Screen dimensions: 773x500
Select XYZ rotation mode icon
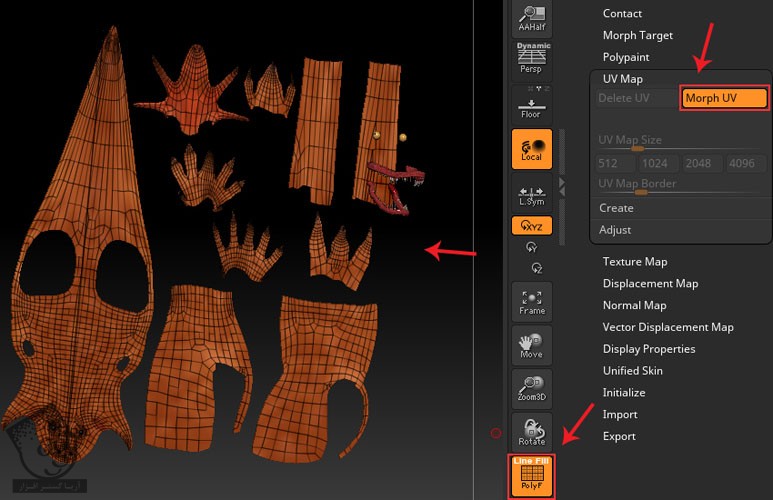[x=532, y=226]
